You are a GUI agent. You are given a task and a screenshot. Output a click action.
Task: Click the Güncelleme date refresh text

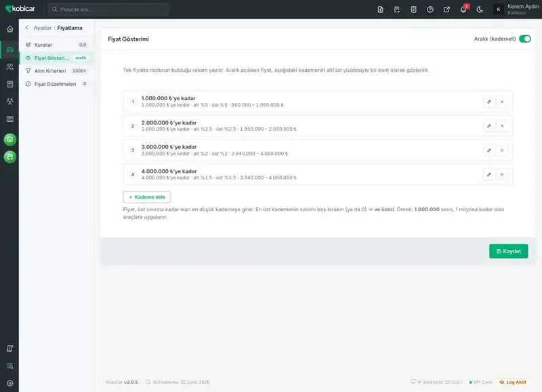click(x=178, y=382)
